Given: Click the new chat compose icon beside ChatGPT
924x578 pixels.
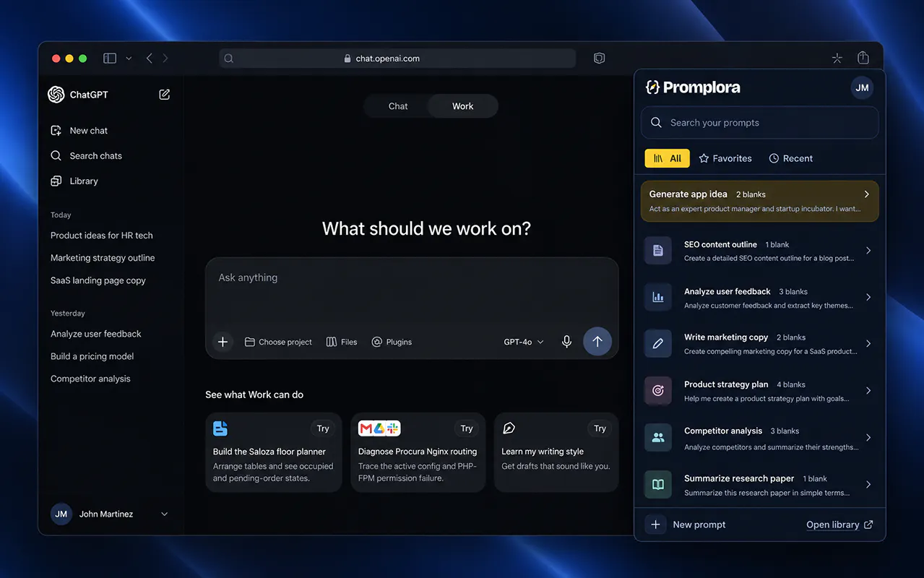Looking at the screenshot, I should [x=165, y=95].
